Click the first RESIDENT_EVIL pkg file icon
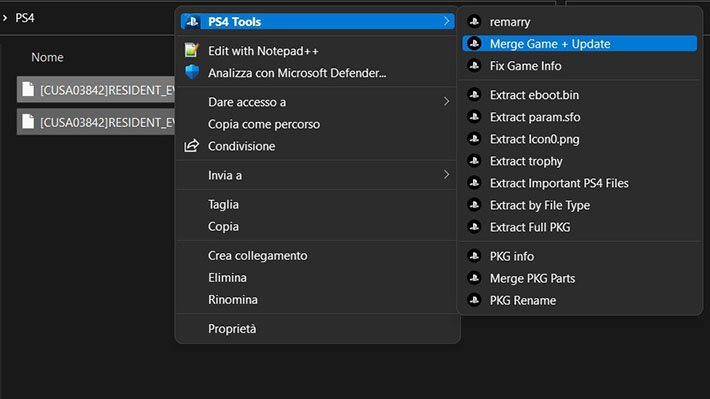The image size is (710, 399). (x=28, y=89)
